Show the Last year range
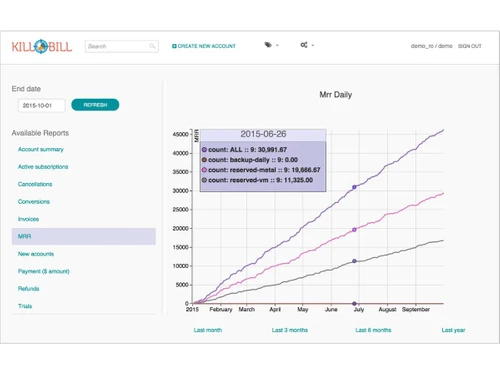This screenshot has height=375, width=500. click(x=453, y=330)
